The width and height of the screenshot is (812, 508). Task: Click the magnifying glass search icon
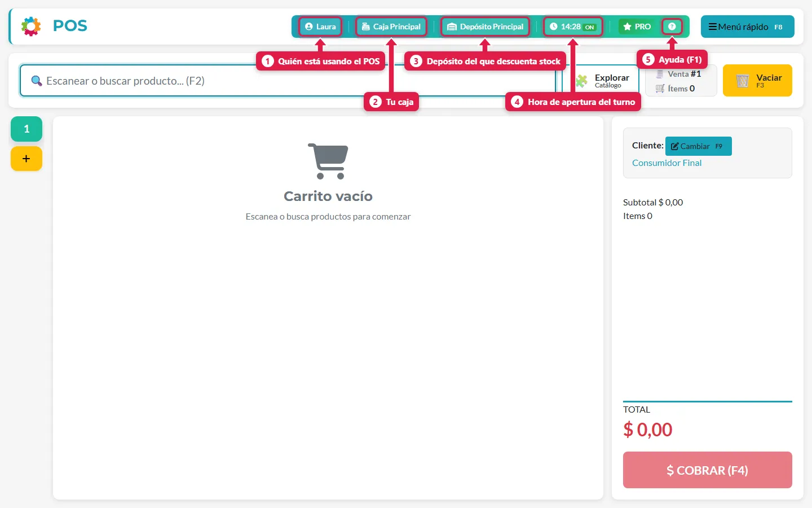tap(37, 81)
